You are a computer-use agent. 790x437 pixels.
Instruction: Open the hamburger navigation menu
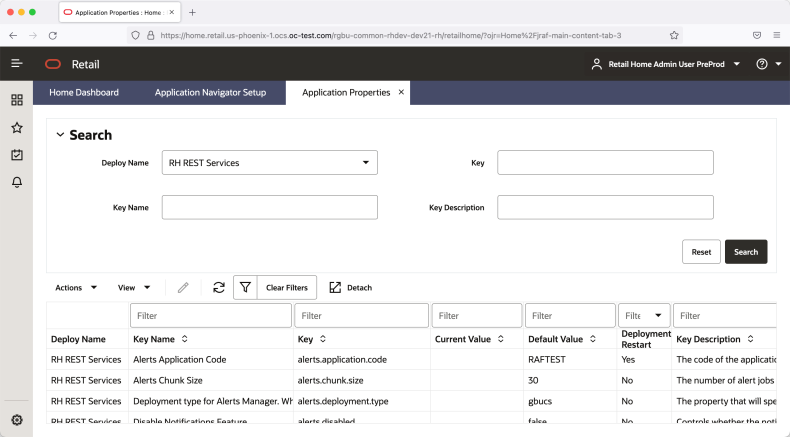17,64
